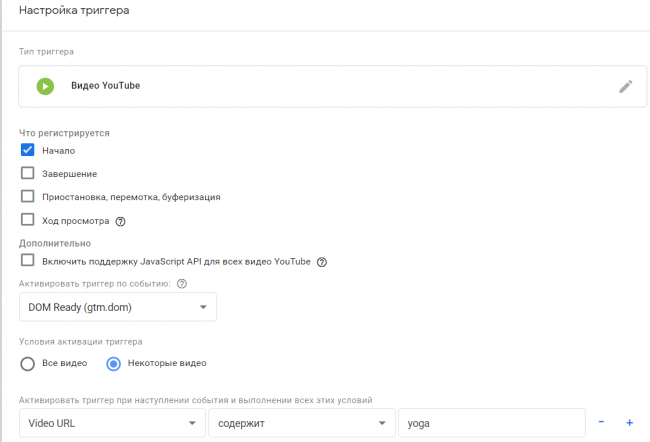This screenshot has height=442, width=650.
Task: Select the Все видео radio button
Action: (28, 363)
